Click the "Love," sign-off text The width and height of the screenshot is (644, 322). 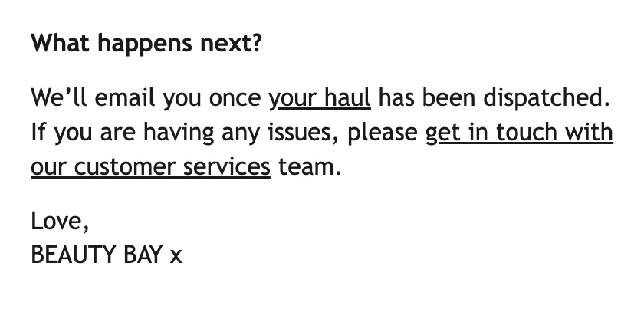pyautogui.click(x=60, y=222)
